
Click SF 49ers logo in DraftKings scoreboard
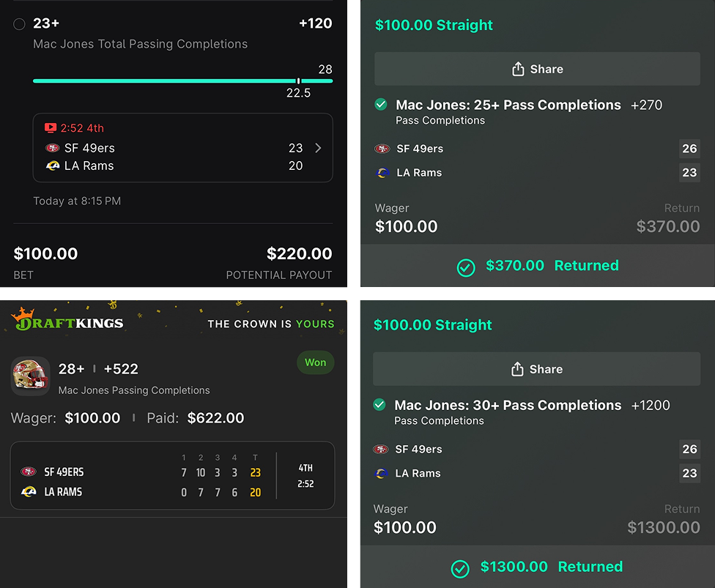tap(29, 472)
